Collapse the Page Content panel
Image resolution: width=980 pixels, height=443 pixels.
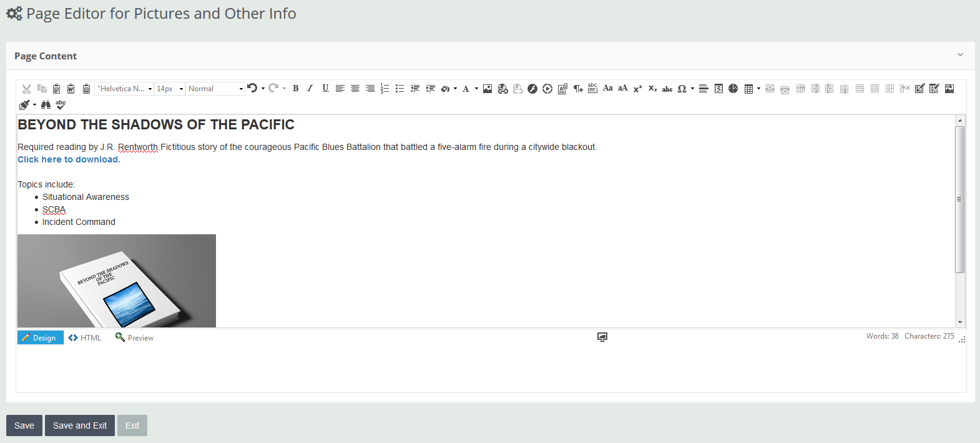(x=960, y=55)
